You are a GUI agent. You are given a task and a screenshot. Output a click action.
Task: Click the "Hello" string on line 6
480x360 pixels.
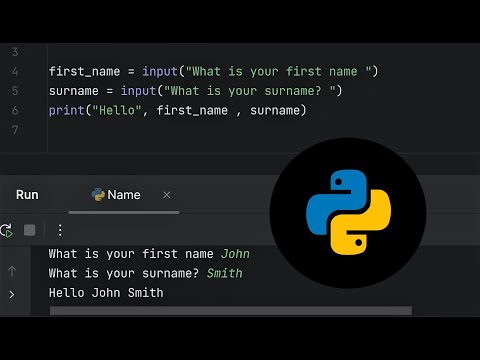[117, 110]
